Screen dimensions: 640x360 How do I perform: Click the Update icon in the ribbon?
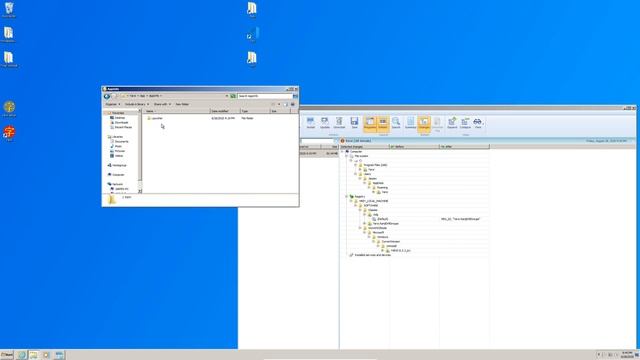pos(324,123)
